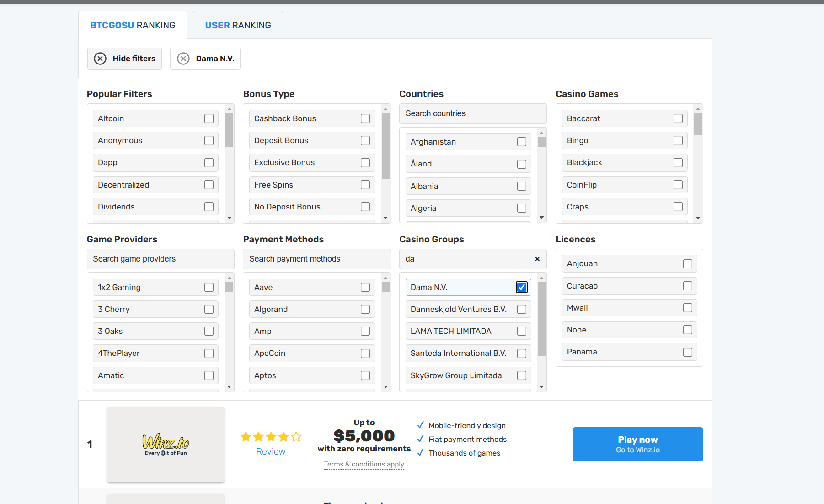Image resolution: width=824 pixels, height=504 pixels.
Task: Open Terms & conditions apply link
Action: click(x=364, y=464)
